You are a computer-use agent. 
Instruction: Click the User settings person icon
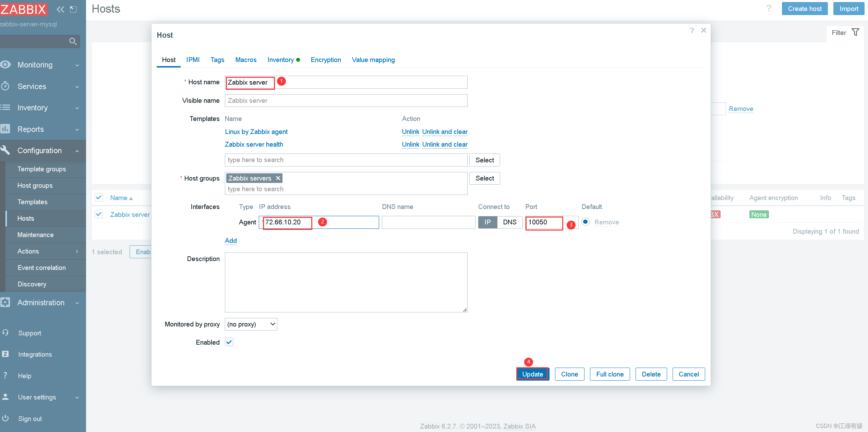click(5, 397)
